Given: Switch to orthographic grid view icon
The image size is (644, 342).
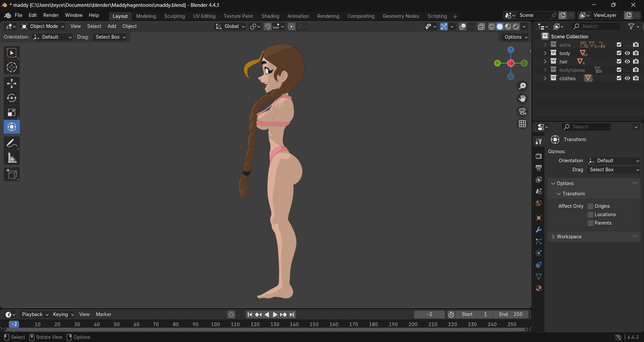Looking at the screenshot, I should [522, 124].
